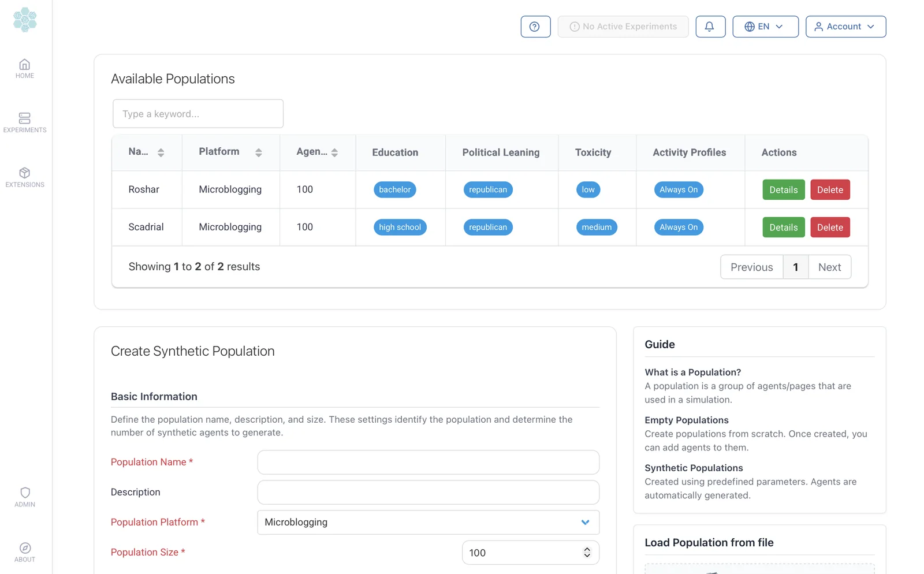Sort populations by Name column
The image size is (924, 574).
click(161, 152)
